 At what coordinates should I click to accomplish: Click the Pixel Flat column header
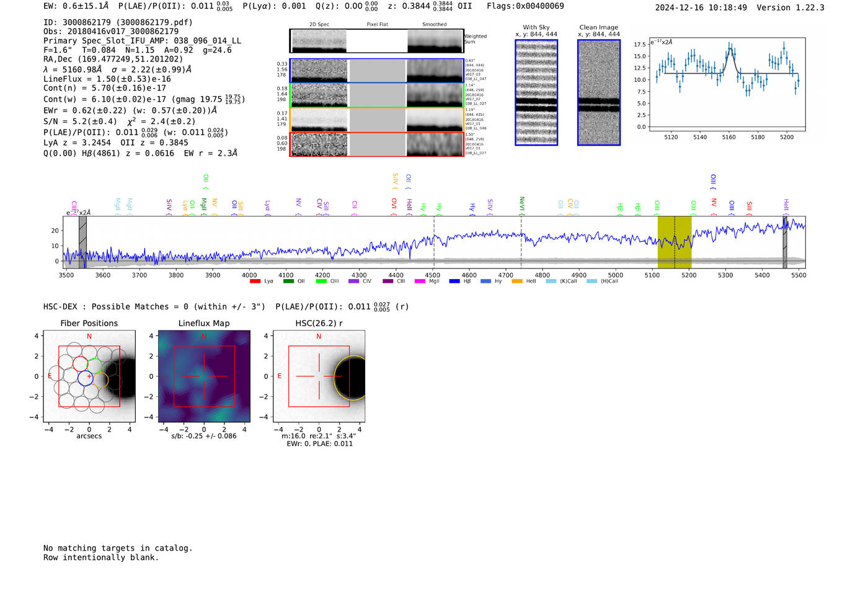[377, 25]
